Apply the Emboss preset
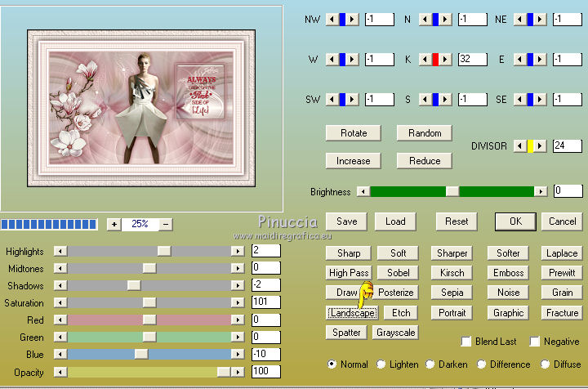Image resolution: width=588 pixels, height=389 pixels. (x=508, y=273)
